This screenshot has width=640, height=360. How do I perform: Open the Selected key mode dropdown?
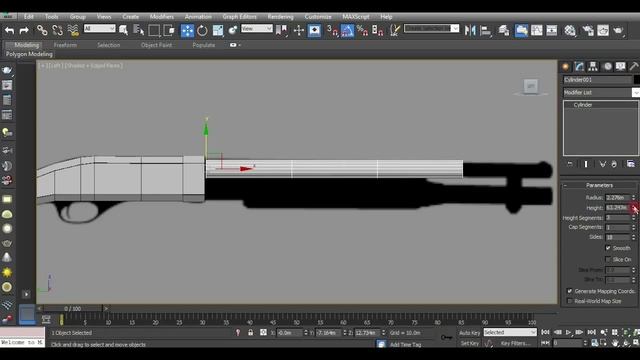pyautogui.click(x=510, y=332)
